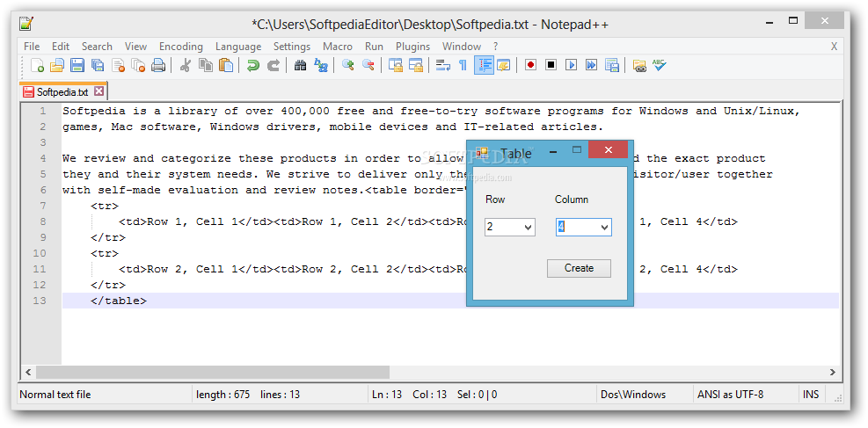The width and height of the screenshot is (868, 428).
Task: Maximize the Table dialog window
Action: point(577,150)
